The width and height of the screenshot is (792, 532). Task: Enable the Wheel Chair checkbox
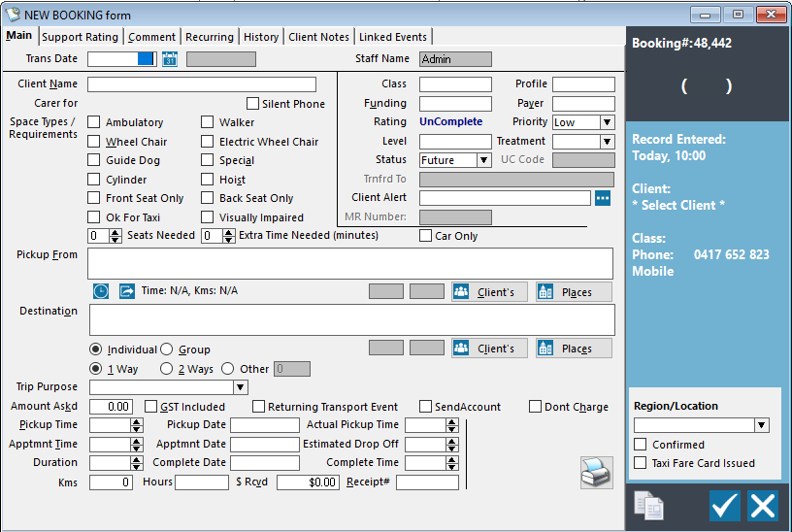point(93,142)
